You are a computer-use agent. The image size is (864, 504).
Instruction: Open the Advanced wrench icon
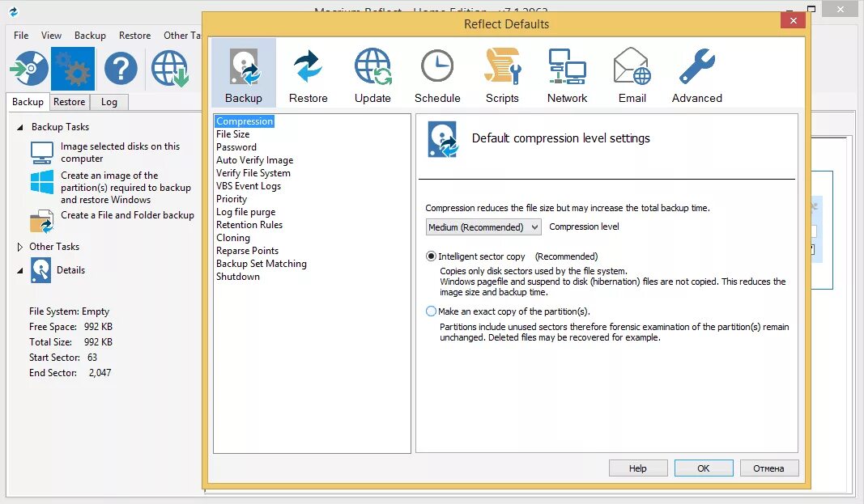[697, 66]
